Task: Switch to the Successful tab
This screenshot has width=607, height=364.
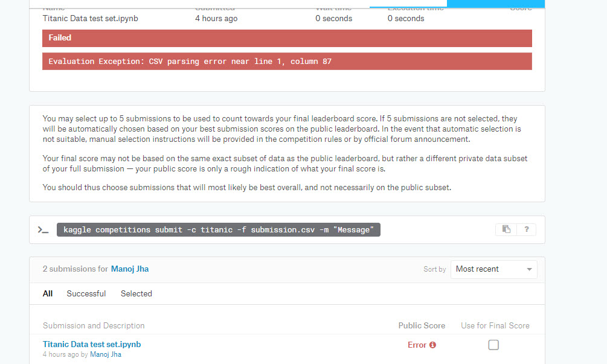Action: click(86, 294)
